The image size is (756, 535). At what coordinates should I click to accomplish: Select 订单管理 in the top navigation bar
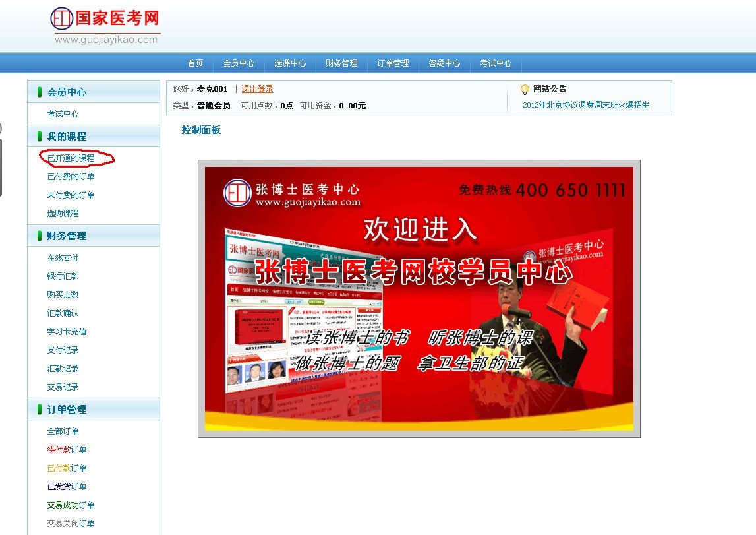(x=393, y=63)
